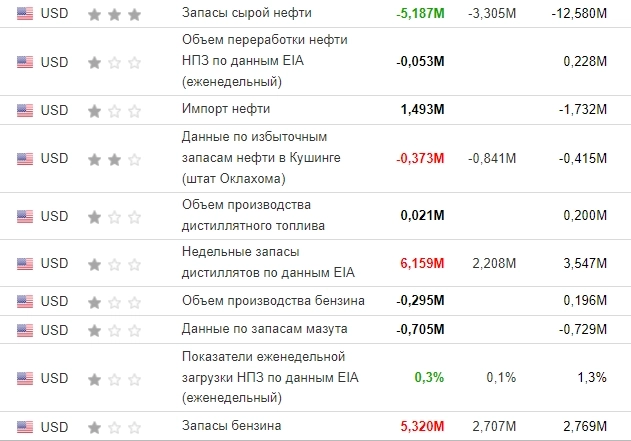Click stars for Объем производства дистиллятного топлива
The height and width of the screenshot is (441, 631).
pos(114,216)
